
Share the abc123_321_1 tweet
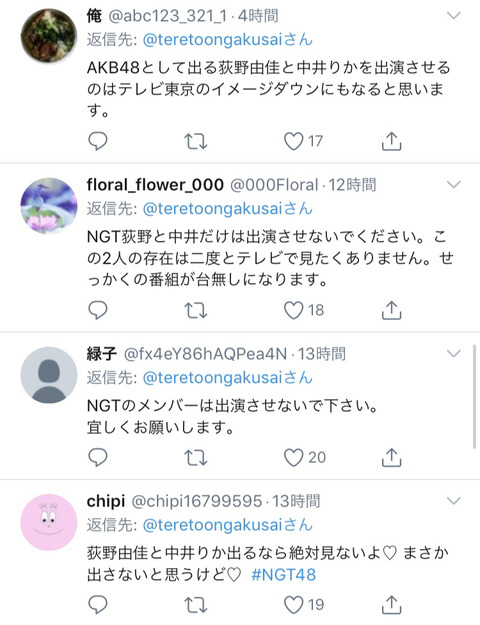click(391, 141)
